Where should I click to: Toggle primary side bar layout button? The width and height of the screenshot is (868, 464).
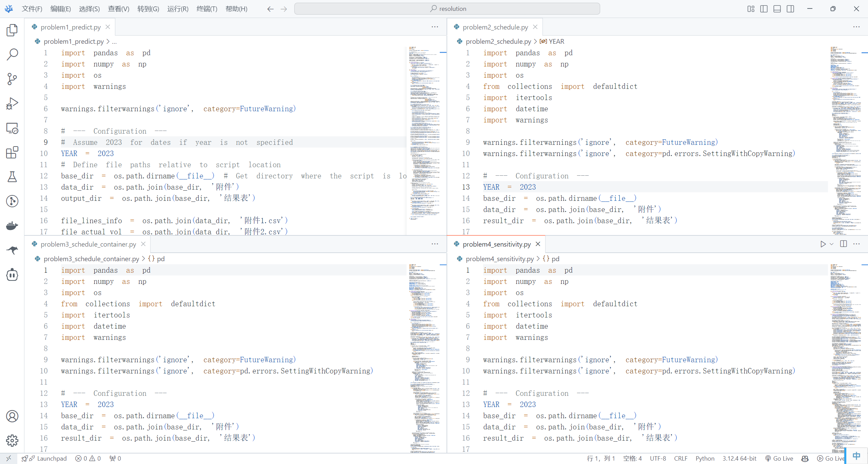click(764, 9)
